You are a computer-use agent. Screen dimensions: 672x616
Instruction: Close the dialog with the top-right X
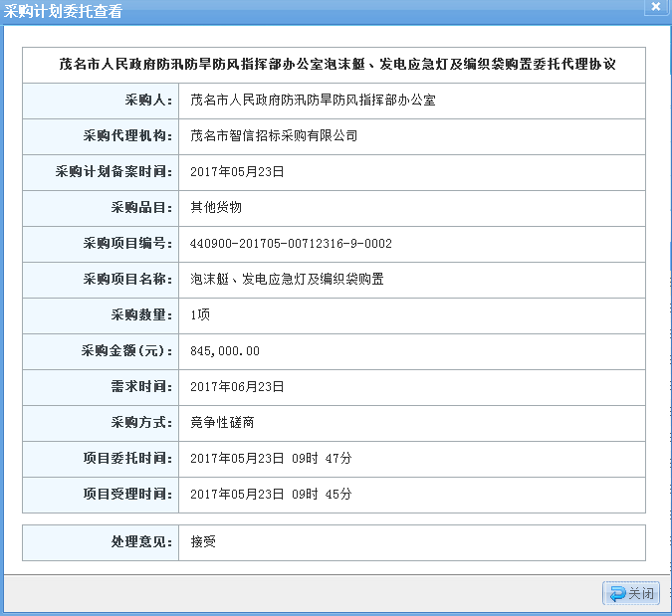(x=656, y=8)
